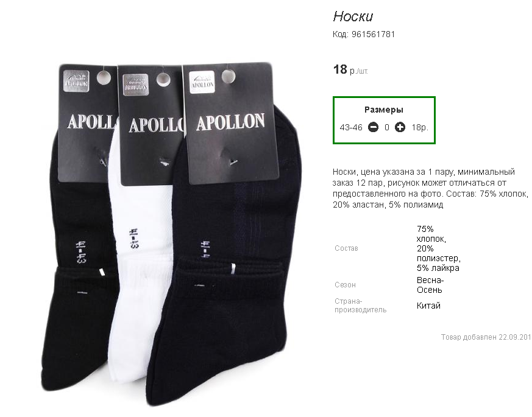Screen dimensions: 532x417
Task: Click the minus quantity icon for size 43-46
Action: pyautogui.click(x=373, y=127)
